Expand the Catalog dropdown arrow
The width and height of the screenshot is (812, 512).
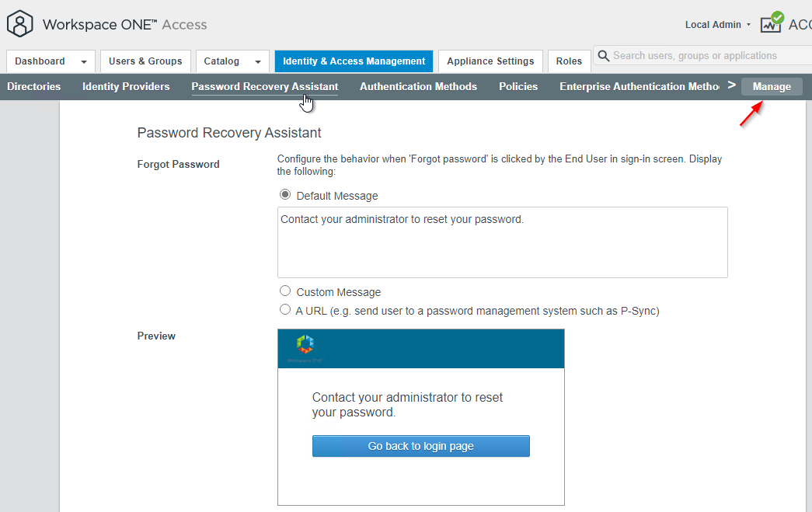tap(258, 61)
